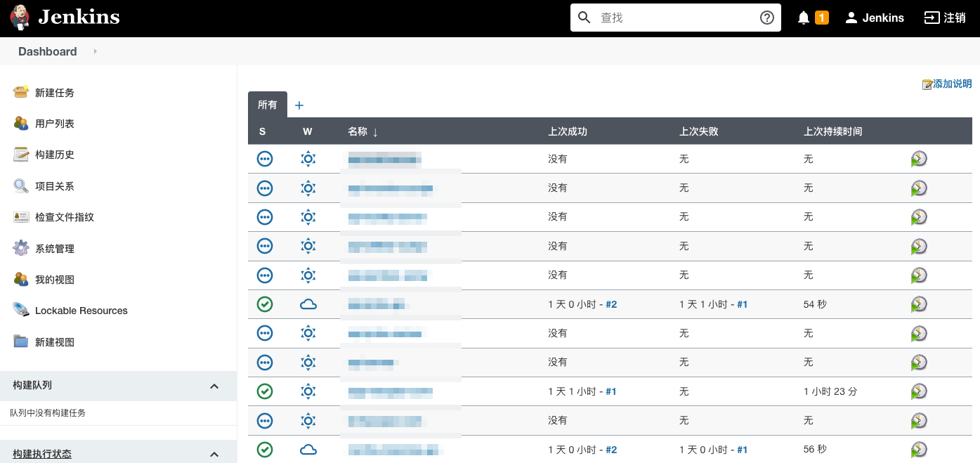Click success status icon in 56 秒 row

coord(265,450)
